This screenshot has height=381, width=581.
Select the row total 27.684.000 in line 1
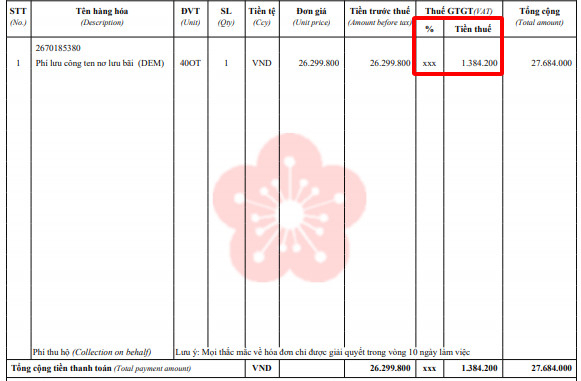tap(551, 63)
